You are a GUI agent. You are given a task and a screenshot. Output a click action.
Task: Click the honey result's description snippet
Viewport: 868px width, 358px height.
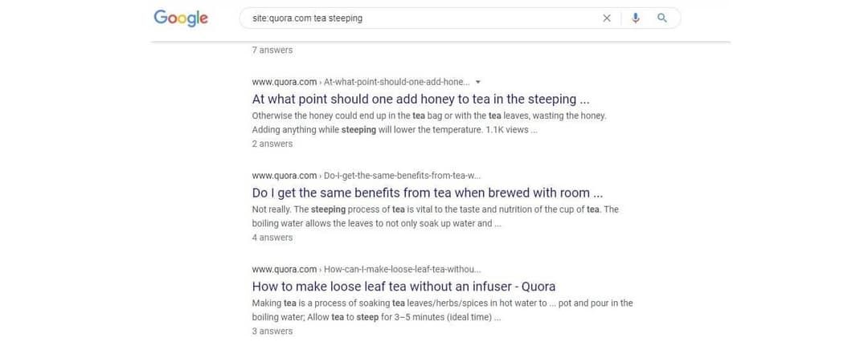(428, 123)
